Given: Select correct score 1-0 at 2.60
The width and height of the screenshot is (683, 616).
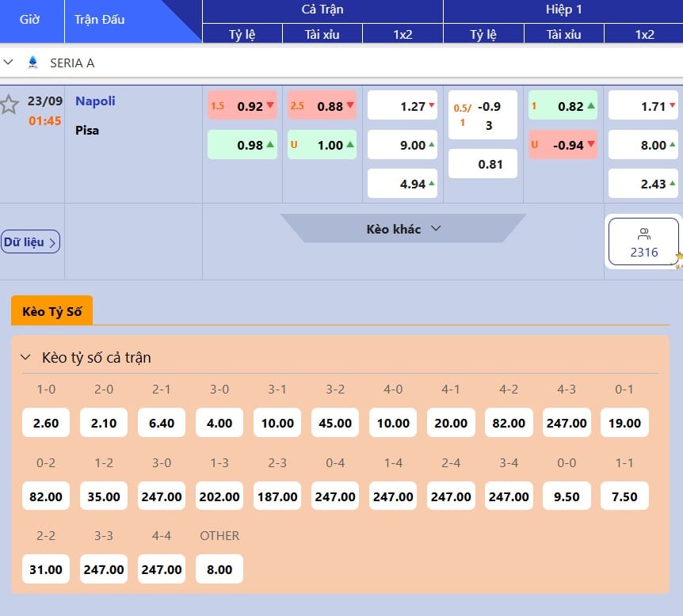Looking at the screenshot, I should click(x=46, y=423).
